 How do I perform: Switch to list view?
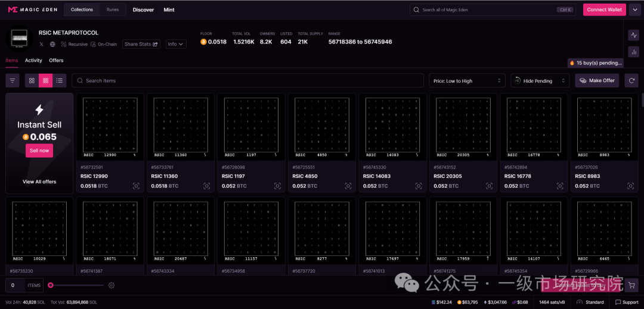point(60,81)
